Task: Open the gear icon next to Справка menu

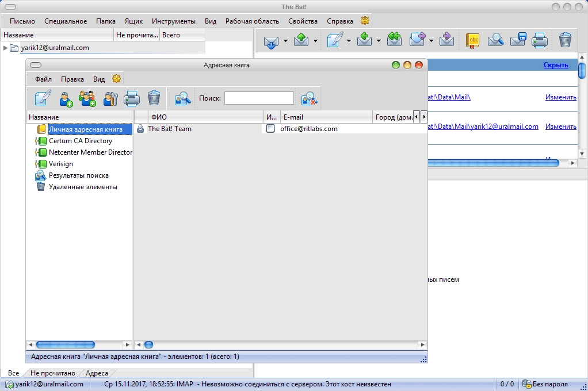Action: click(365, 21)
